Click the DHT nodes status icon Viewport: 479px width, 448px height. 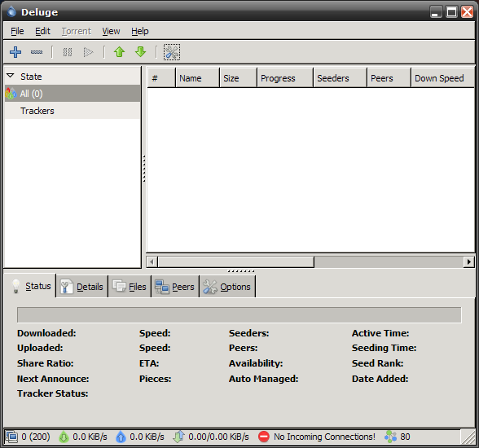pyautogui.click(x=390, y=437)
